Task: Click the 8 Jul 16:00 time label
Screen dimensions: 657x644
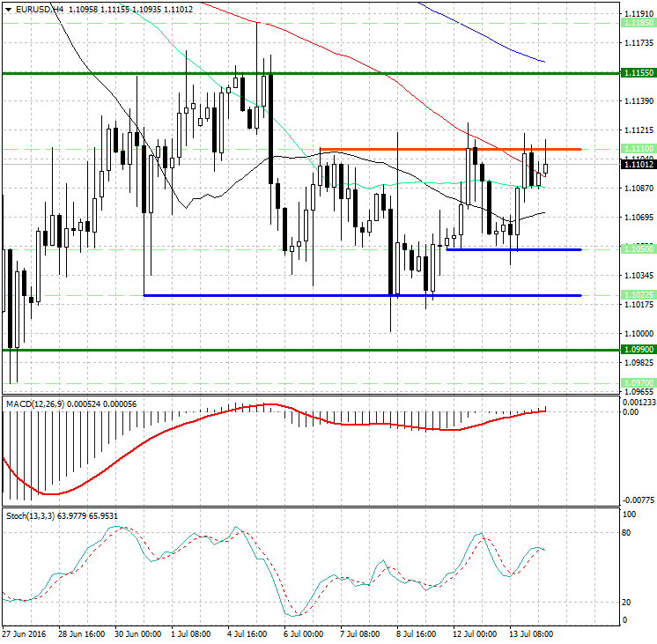Action: click(416, 633)
